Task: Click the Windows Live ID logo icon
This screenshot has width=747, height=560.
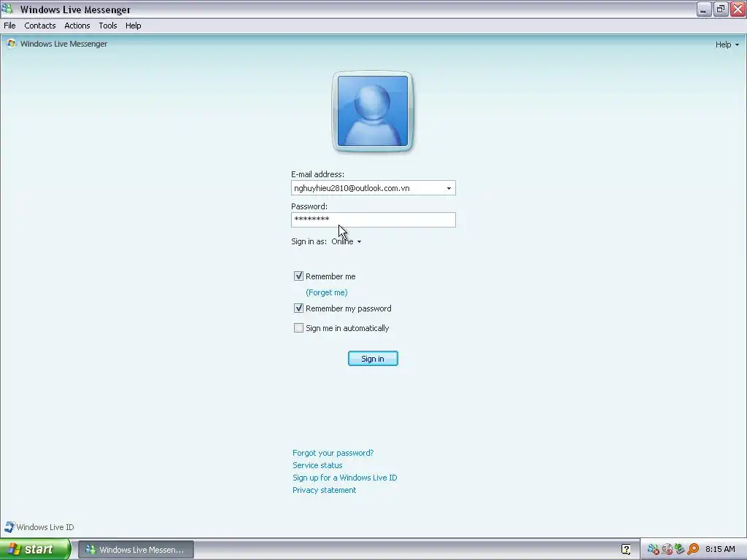Action: coord(9,527)
